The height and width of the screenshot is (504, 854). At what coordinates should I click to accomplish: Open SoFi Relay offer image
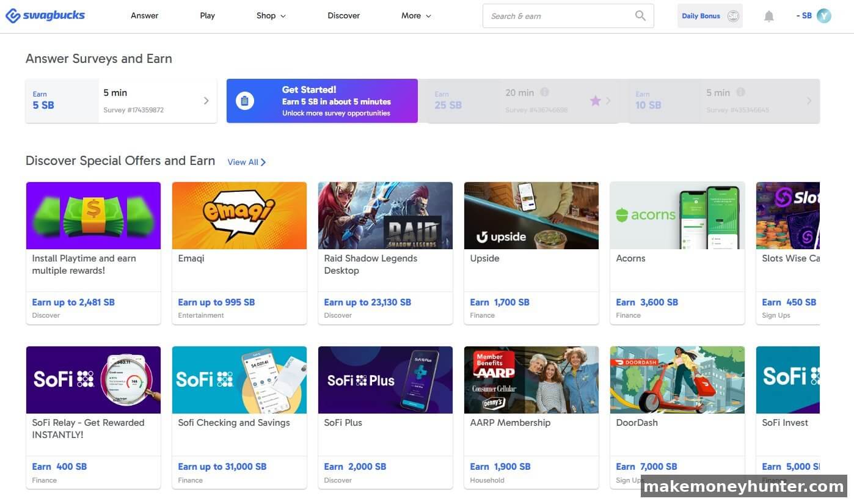click(x=93, y=380)
